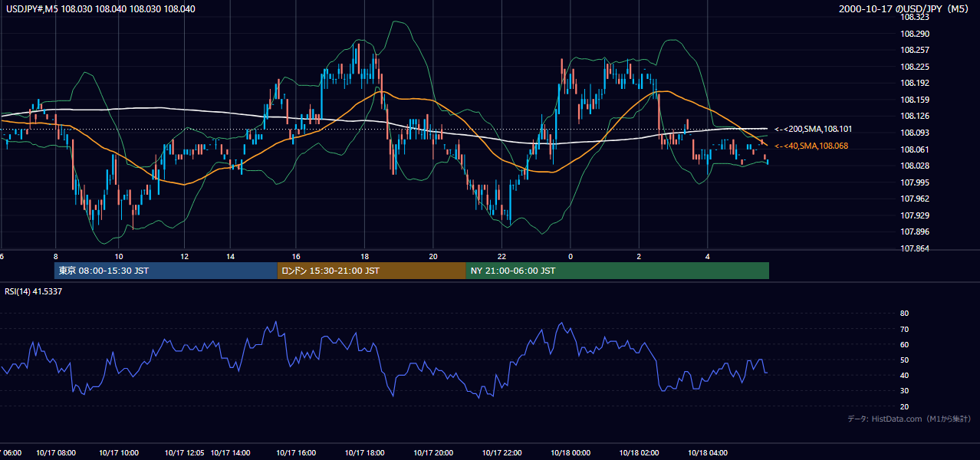980x460 pixels.
Task: Click price axis value 108.323
Action: [x=915, y=17]
